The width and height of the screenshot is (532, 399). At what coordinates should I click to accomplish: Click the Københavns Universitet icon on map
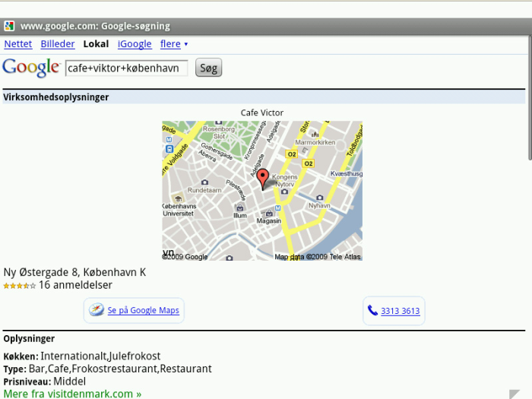(x=177, y=198)
